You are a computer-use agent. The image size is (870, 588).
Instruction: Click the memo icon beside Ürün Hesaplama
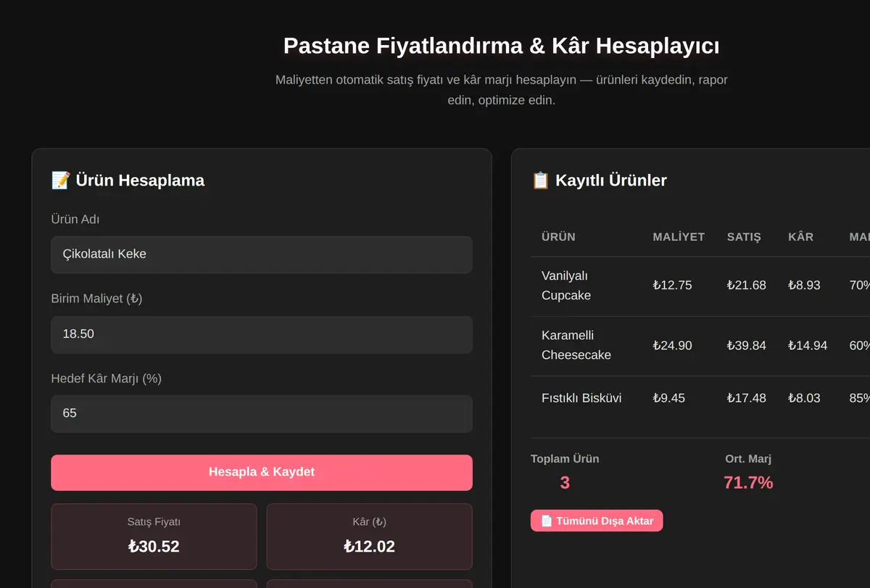60,180
